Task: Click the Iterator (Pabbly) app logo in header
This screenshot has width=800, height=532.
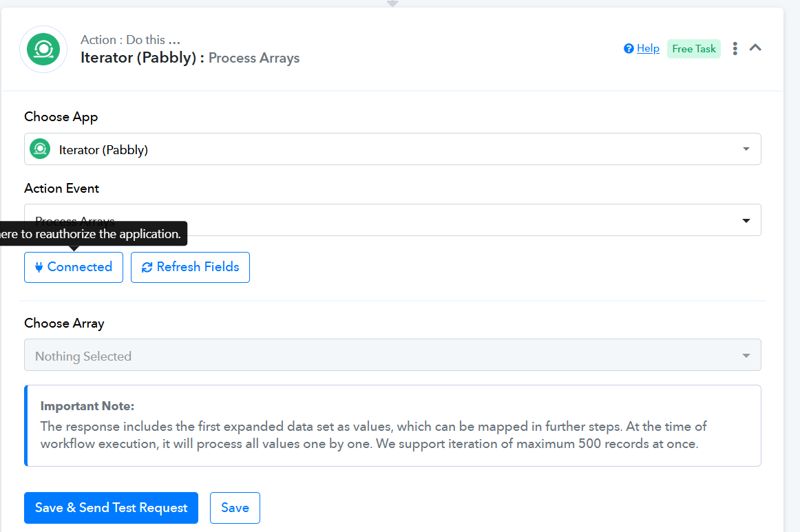Action: coord(43,50)
